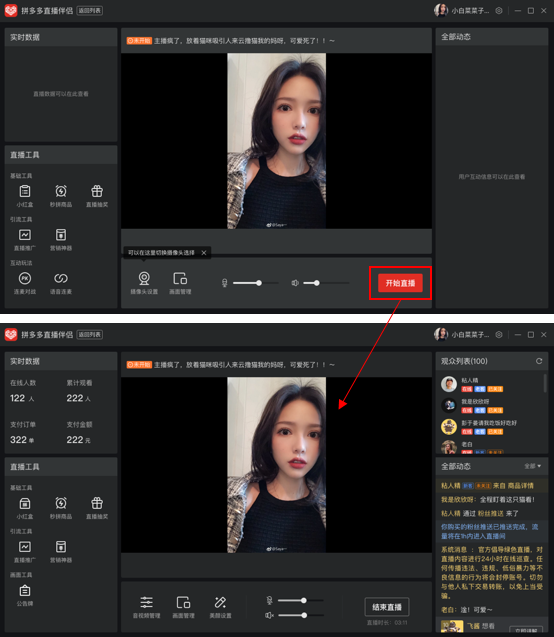Click video preview in the upper window
Image resolution: width=554 pixels, height=637 pixels.
pyautogui.click(x=276, y=141)
